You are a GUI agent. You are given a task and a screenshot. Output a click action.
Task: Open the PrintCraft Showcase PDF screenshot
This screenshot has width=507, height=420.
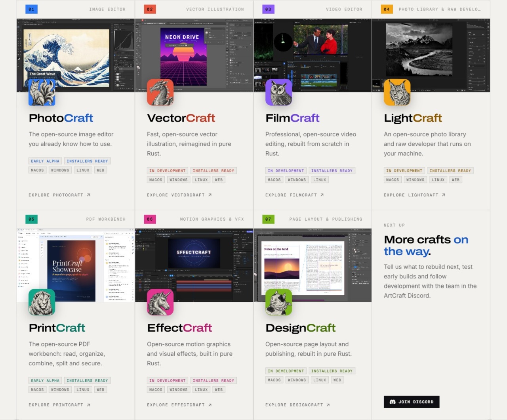pyautogui.click(x=76, y=265)
